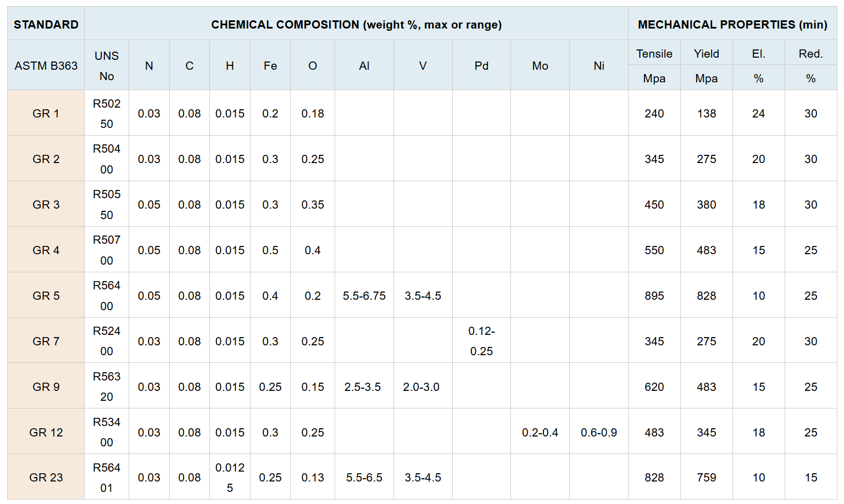Select the 0.6-0.9 Ni value cell
Screen dimensions: 844x504
[x=599, y=432]
